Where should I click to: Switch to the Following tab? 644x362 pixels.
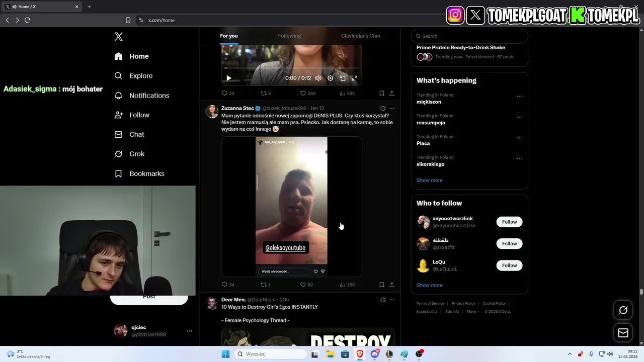click(289, 36)
